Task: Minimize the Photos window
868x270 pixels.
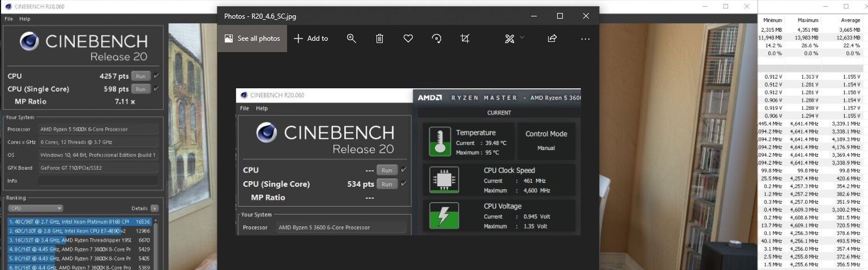Action: pos(534,16)
